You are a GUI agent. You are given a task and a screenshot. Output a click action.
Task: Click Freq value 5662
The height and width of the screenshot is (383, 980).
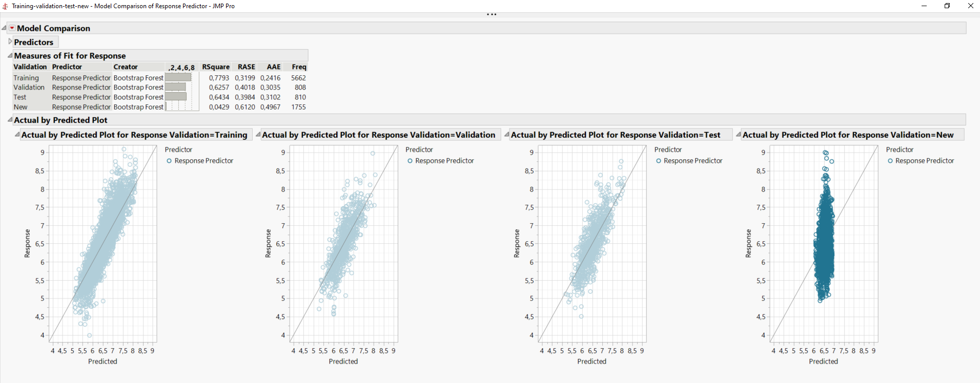pyautogui.click(x=298, y=78)
